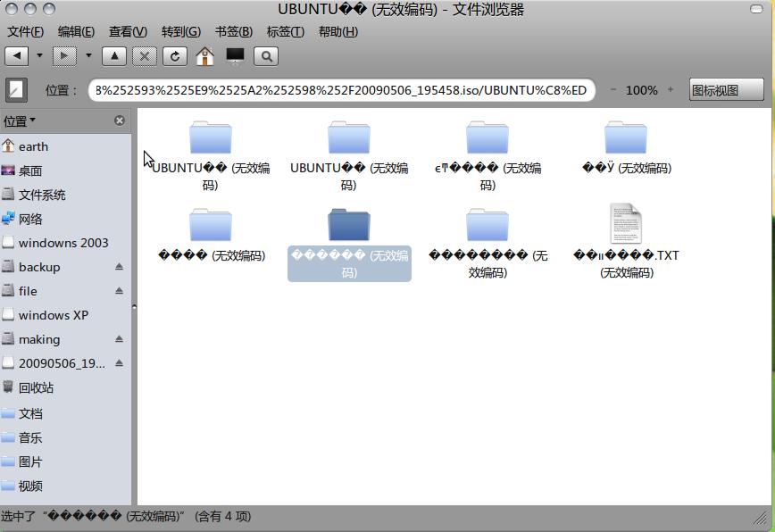Go back with the left arrow button
The height and width of the screenshot is (532, 775).
[x=17, y=56]
